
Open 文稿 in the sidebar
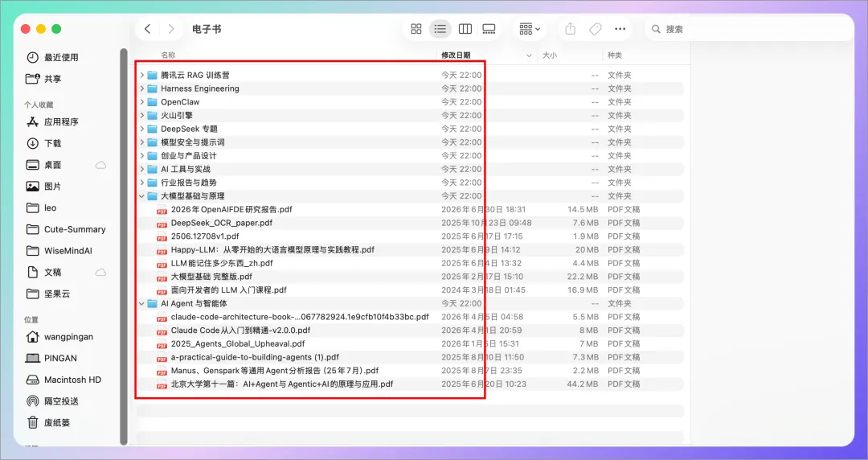pos(52,273)
